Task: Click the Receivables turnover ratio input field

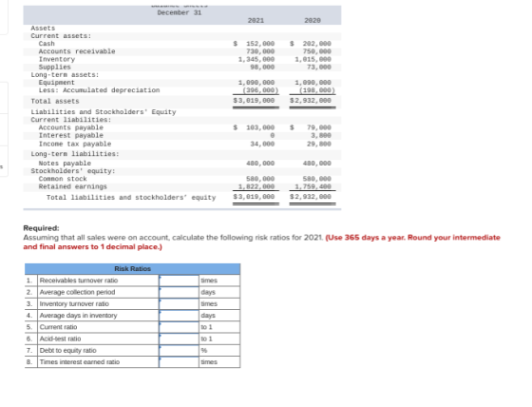Action: pyautogui.click(x=179, y=281)
